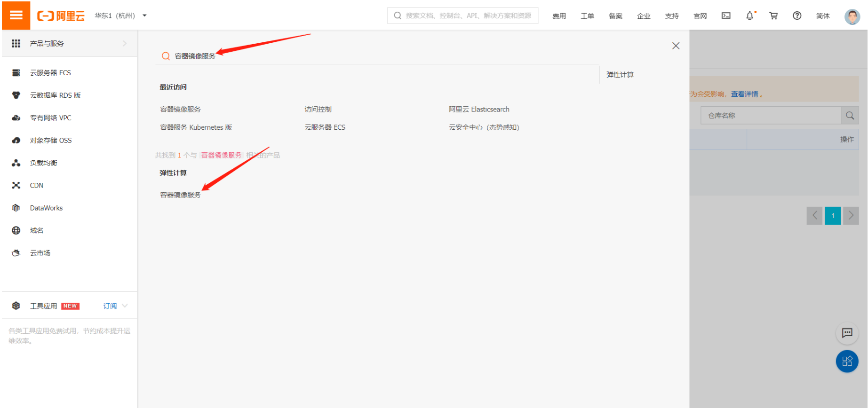The width and height of the screenshot is (868, 408).
Task: Expand the chevron next to 订阅
Action: [x=125, y=306]
